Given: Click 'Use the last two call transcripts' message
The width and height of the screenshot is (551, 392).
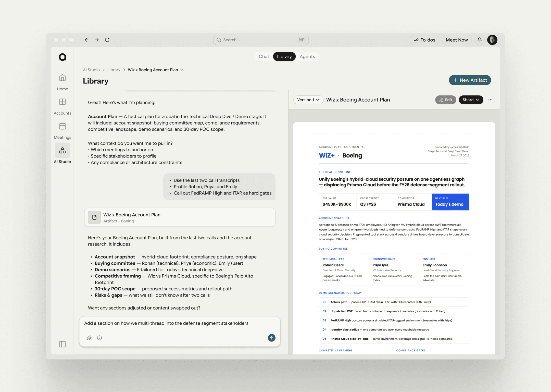Looking at the screenshot, I should pyautogui.click(x=207, y=180).
